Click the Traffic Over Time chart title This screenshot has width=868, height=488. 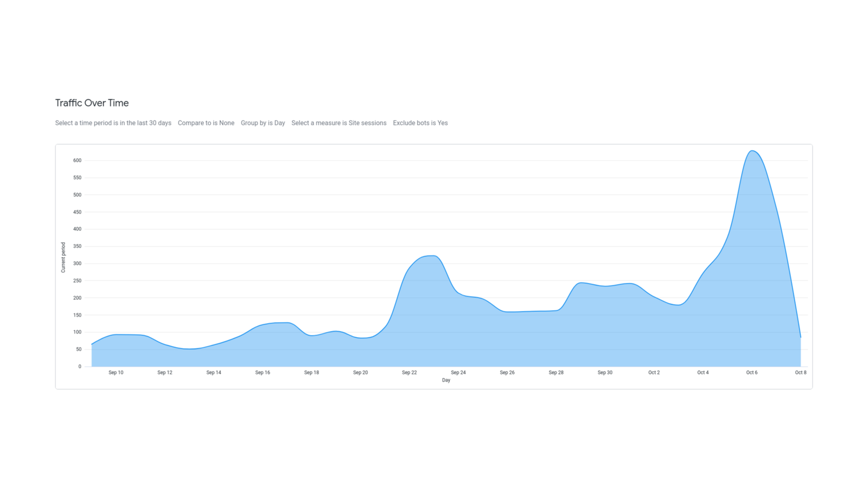click(x=91, y=103)
